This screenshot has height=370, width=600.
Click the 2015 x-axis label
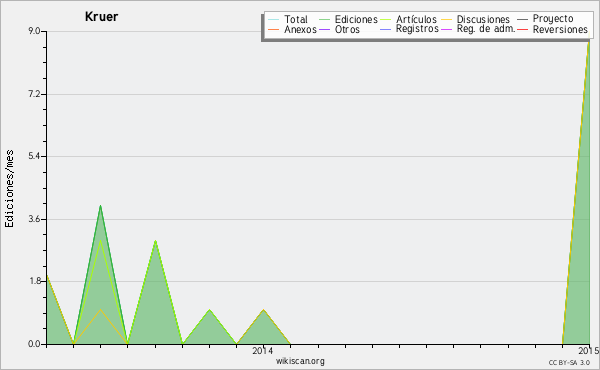tap(589, 350)
